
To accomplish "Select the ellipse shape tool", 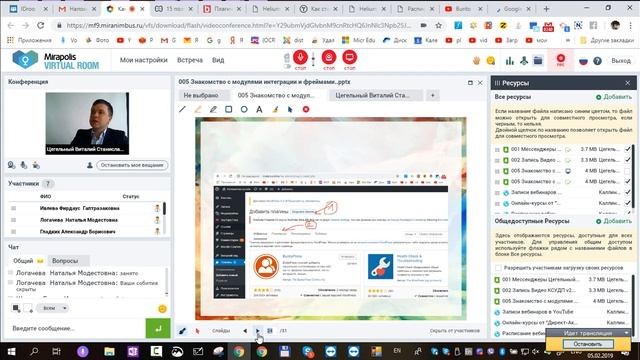I will coord(244,109).
